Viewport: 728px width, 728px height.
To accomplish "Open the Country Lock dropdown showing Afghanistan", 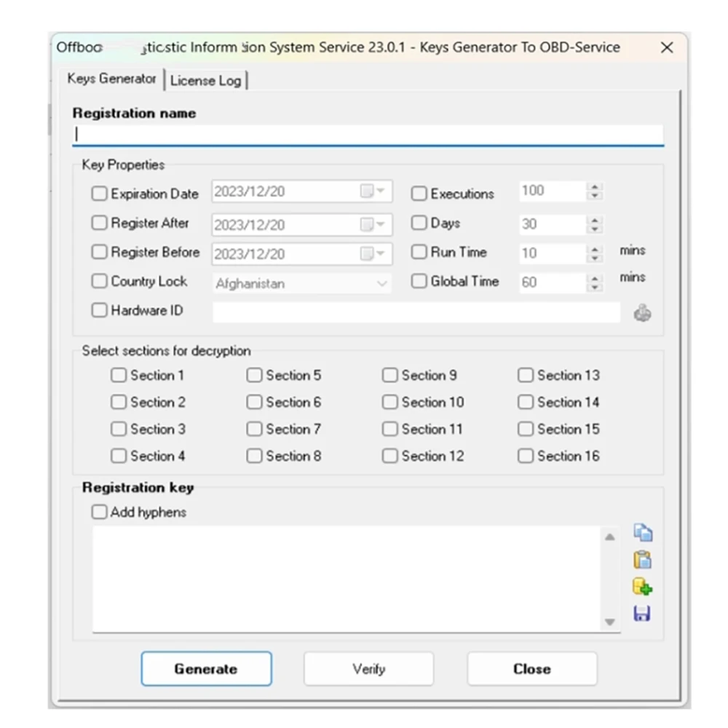I will (382, 282).
